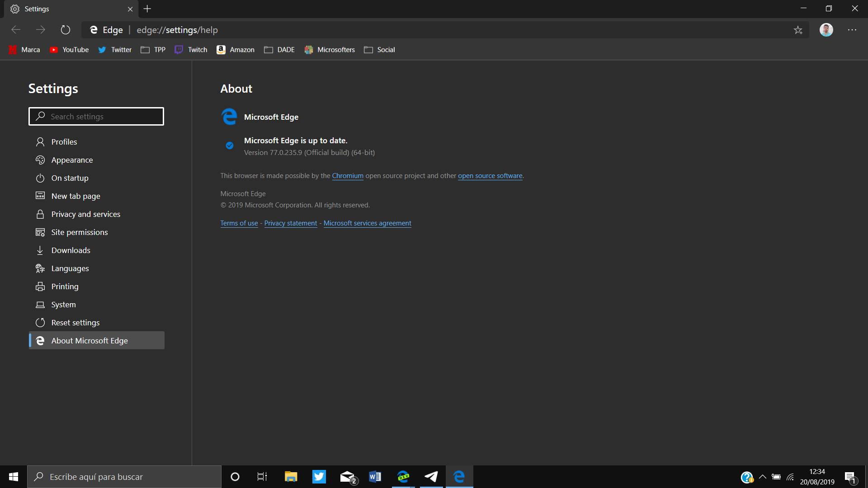The height and width of the screenshot is (488, 868).
Task: Open YouTube from favorites bar
Action: pos(69,50)
